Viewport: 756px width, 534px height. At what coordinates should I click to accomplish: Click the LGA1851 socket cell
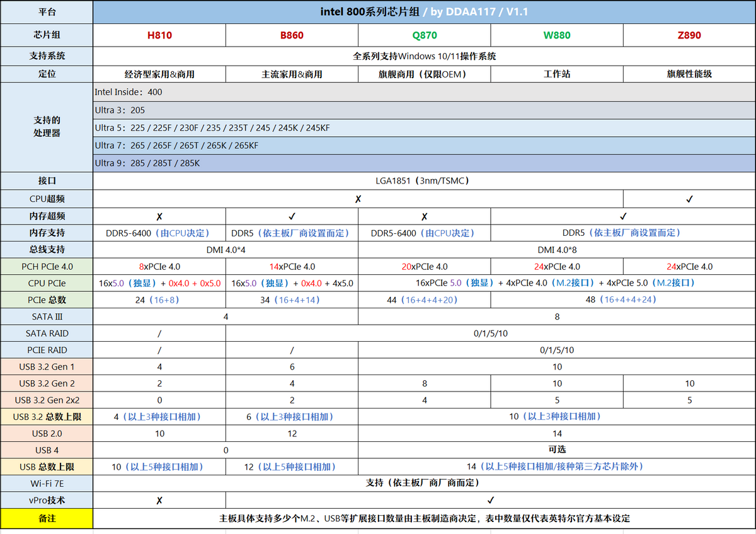425,181
